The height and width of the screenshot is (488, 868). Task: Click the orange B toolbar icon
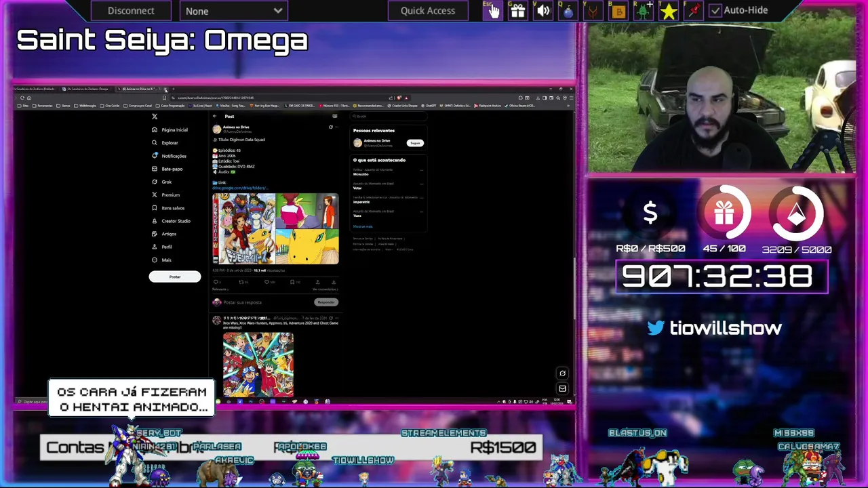[x=618, y=10]
